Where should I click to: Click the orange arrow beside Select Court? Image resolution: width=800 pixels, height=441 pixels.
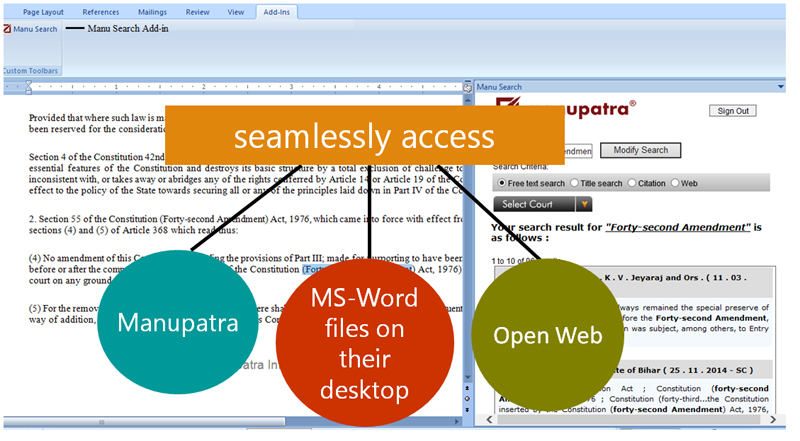[585, 204]
